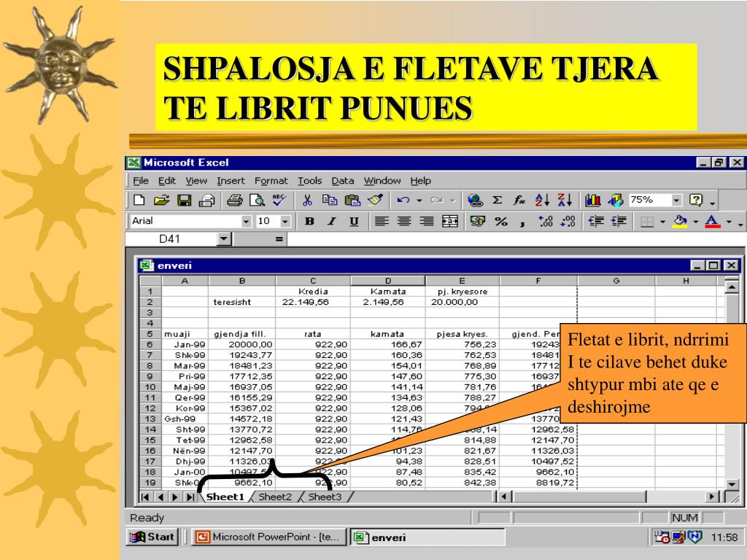
Task: Increase decimal places
Action: [546, 221]
